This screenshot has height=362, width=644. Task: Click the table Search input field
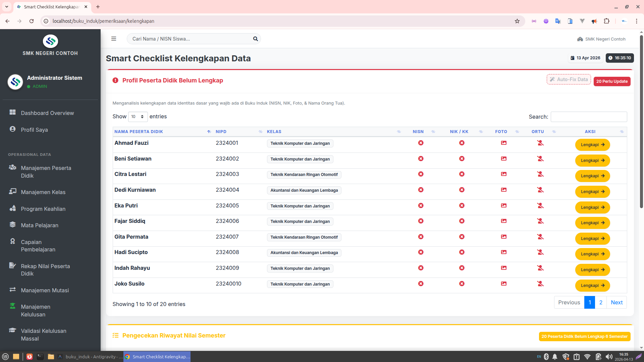click(x=589, y=117)
